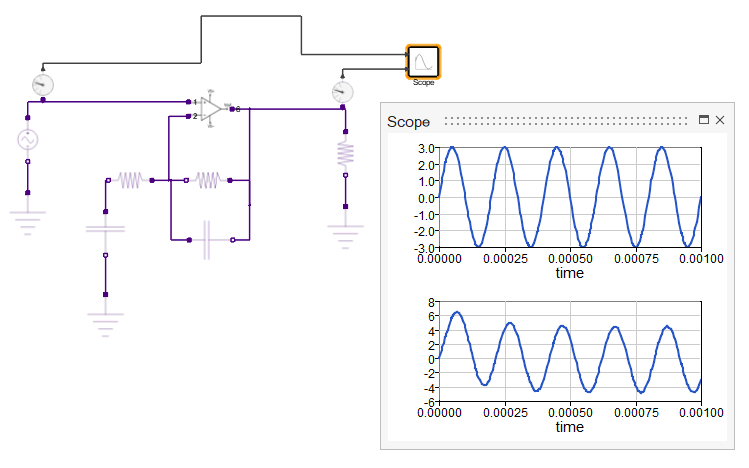Select the ground symbol under the AC source

(x=28, y=217)
